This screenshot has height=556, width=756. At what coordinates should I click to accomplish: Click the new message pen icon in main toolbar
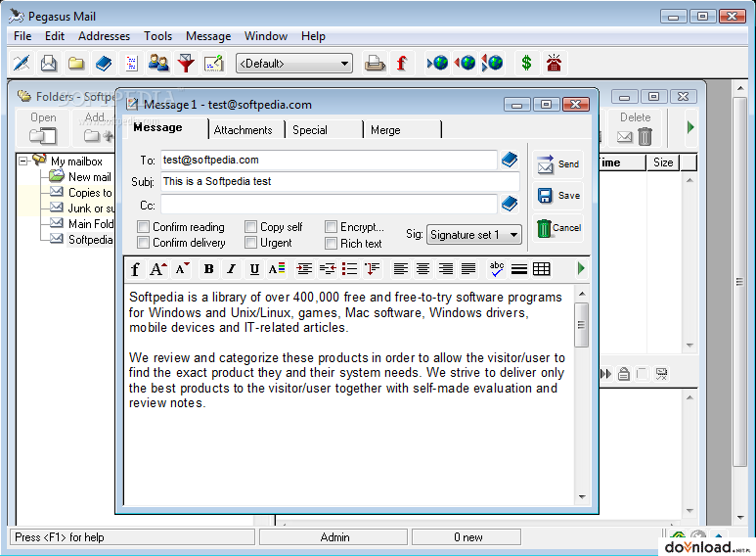(22, 64)
